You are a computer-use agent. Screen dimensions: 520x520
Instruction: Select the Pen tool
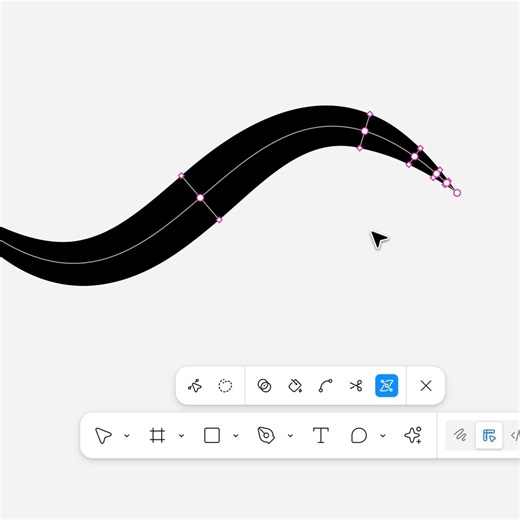(x=266, y=435)
